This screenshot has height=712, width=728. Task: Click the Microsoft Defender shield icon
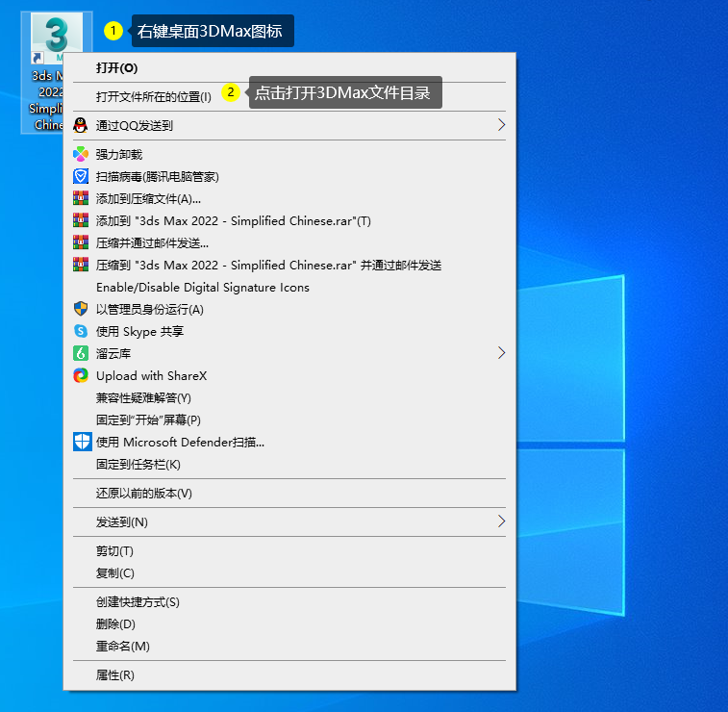click(83, 443)
